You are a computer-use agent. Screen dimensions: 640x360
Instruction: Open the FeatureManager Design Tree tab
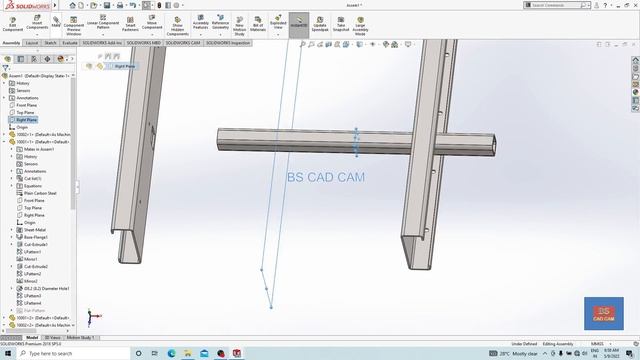tap(7, 59)
